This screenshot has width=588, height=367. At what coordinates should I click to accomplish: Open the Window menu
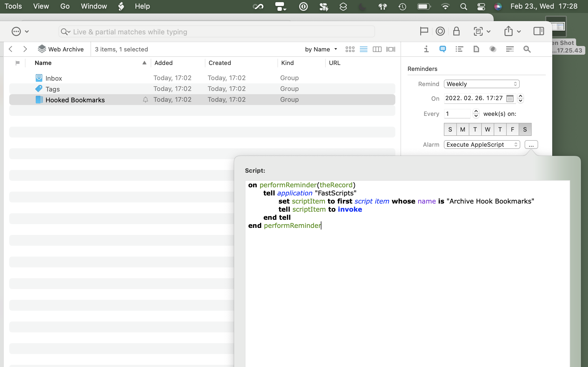tap(94, 6)
